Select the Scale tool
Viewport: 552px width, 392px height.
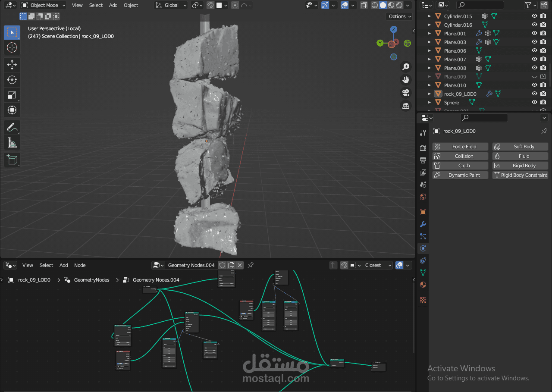coord(12,95)
